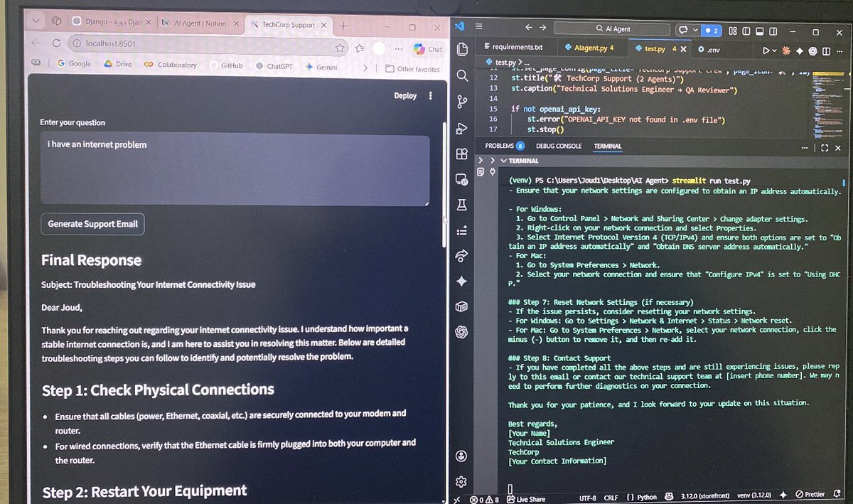Show more bookmarks overflow chevron
The image size is (853, 504).
pyautogui.click(x=365, y=68)
